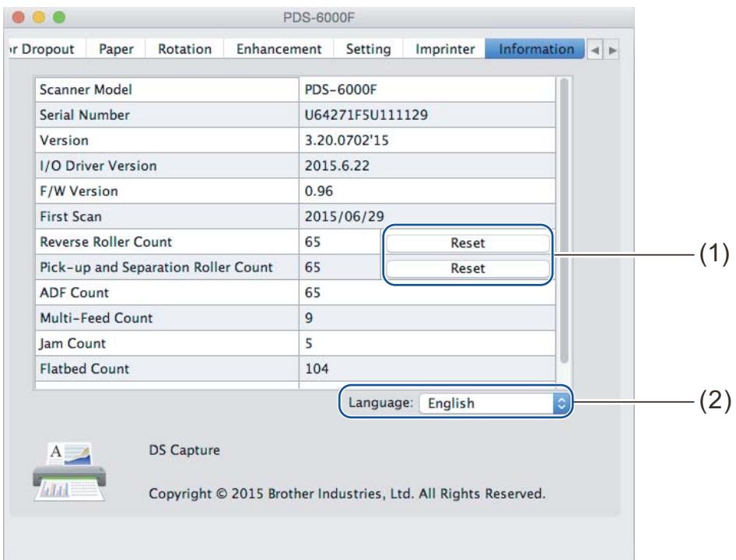This screenshot has width=736, height=560.
Task: Click the vertical scrollbar of the info table
Action: pyautogui.click(x=564, y=221)
